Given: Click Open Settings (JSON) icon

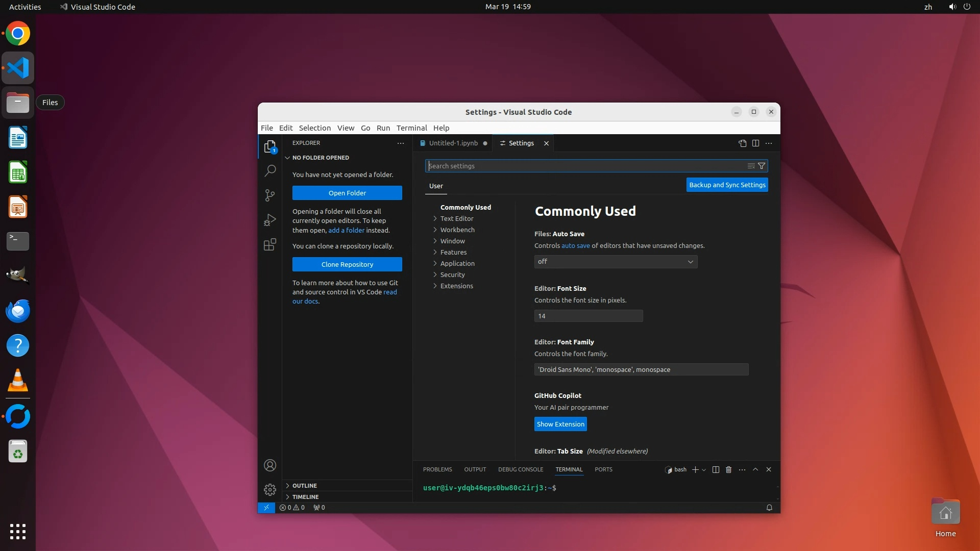Looking at the screenshot, I should pos(742,143).
